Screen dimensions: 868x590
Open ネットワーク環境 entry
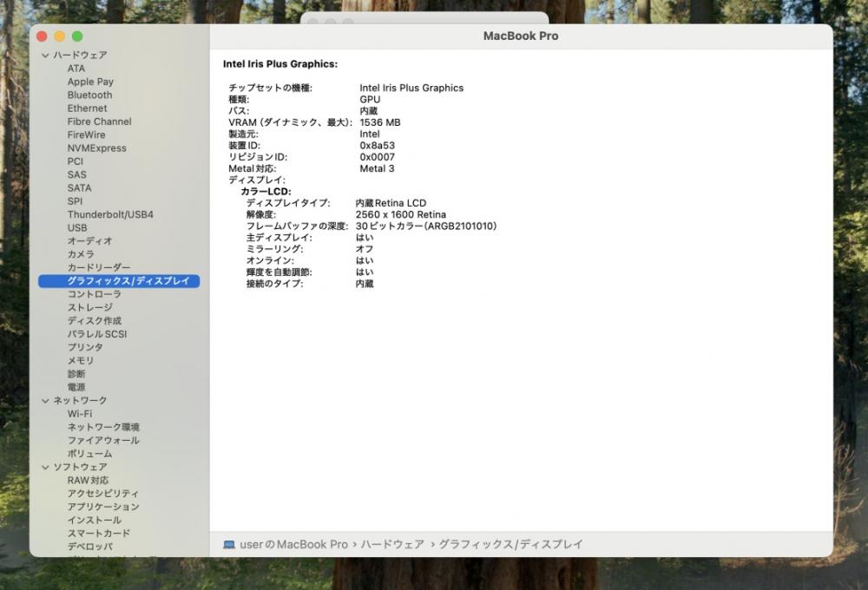(103, 427)
